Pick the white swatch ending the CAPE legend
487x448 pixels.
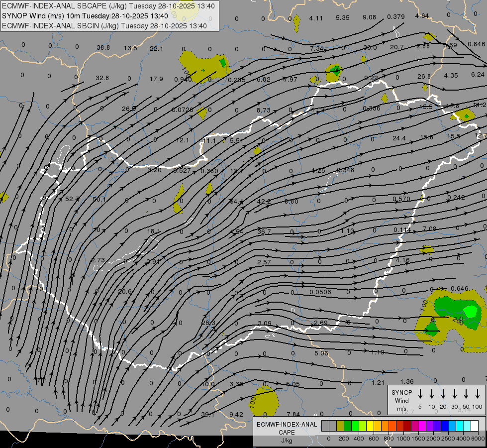click(x=475, y=426)
